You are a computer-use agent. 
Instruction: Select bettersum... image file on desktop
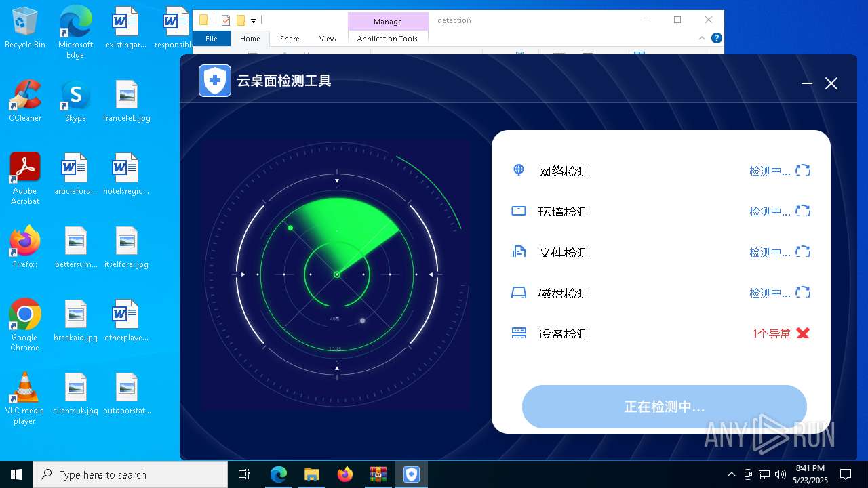pyautogui.click(x=75, y=247)
